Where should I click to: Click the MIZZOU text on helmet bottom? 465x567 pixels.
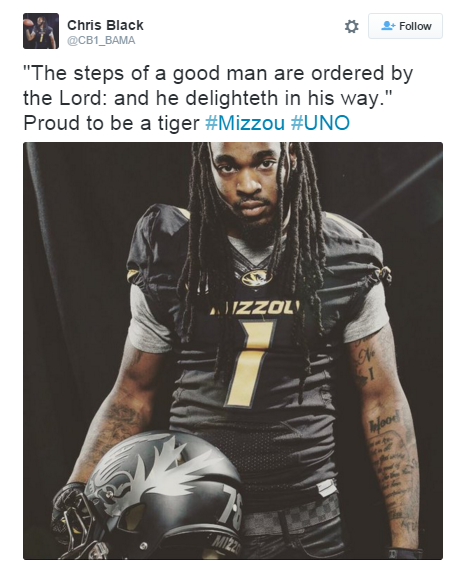pyautogui.click(x=226, y=545)
